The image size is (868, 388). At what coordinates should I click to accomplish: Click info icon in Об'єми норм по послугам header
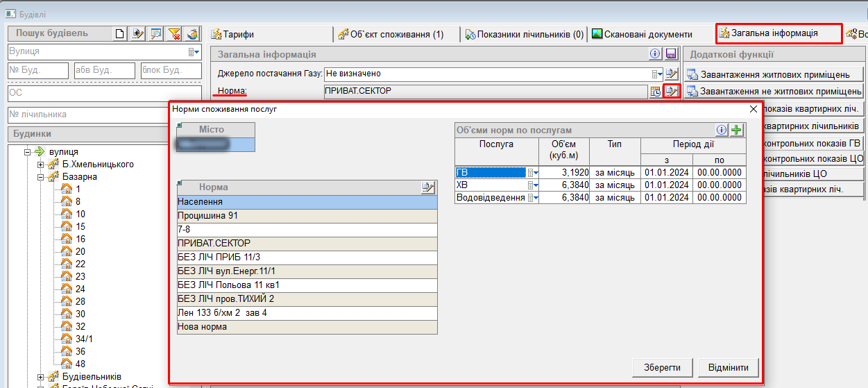(x=722, y=130)
